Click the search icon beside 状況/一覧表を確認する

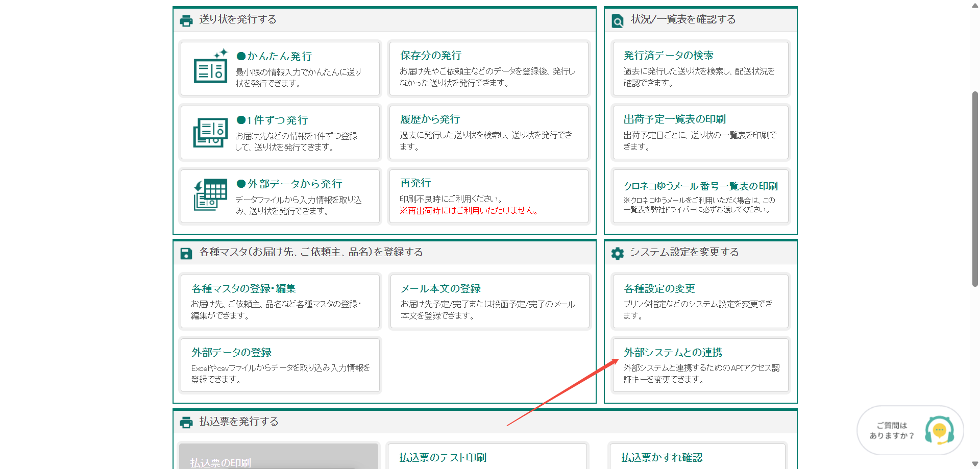pyautogui.click(x=618, y=20)
